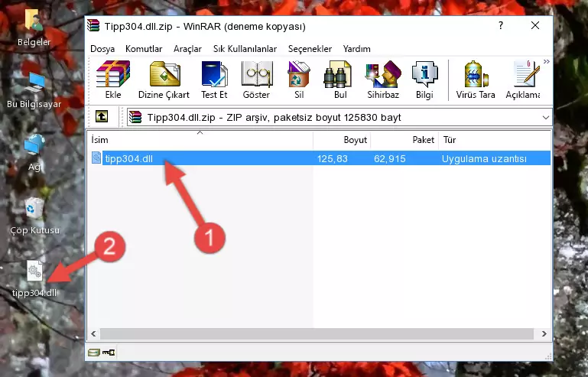
Task: Close the WinRAR window
Action: (x=535, y=25)
